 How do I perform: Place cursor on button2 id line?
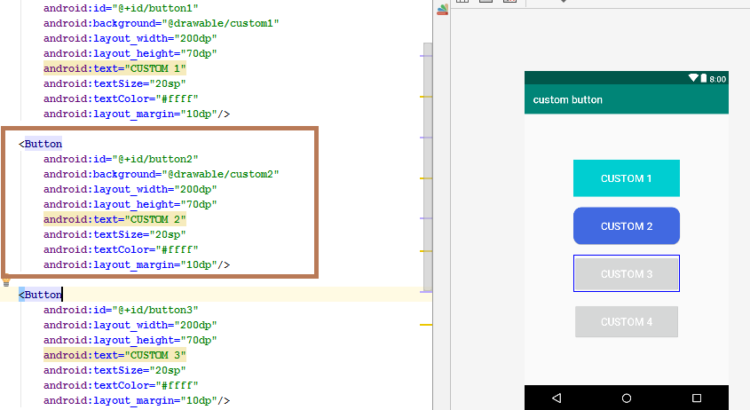121,159
